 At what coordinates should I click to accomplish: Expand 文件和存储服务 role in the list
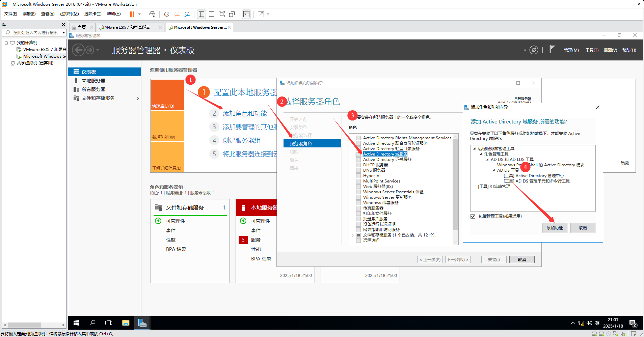353,235
